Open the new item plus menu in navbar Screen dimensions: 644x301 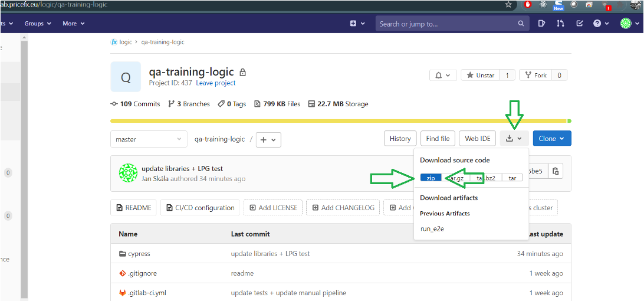point(357,24)
